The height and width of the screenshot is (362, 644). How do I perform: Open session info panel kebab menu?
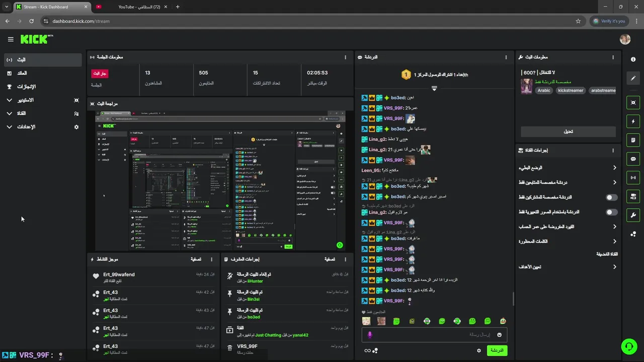(x=345, y=57)
